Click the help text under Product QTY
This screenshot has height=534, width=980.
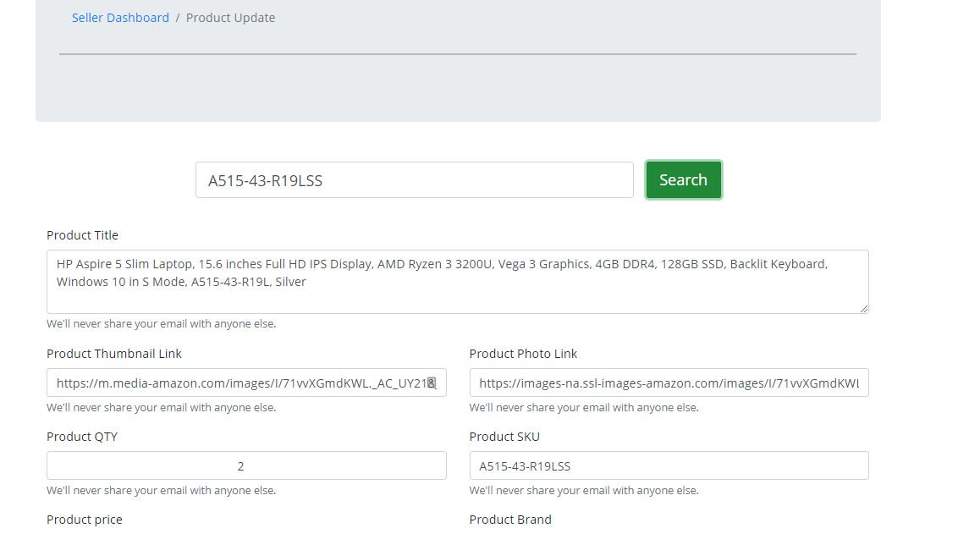162,491
